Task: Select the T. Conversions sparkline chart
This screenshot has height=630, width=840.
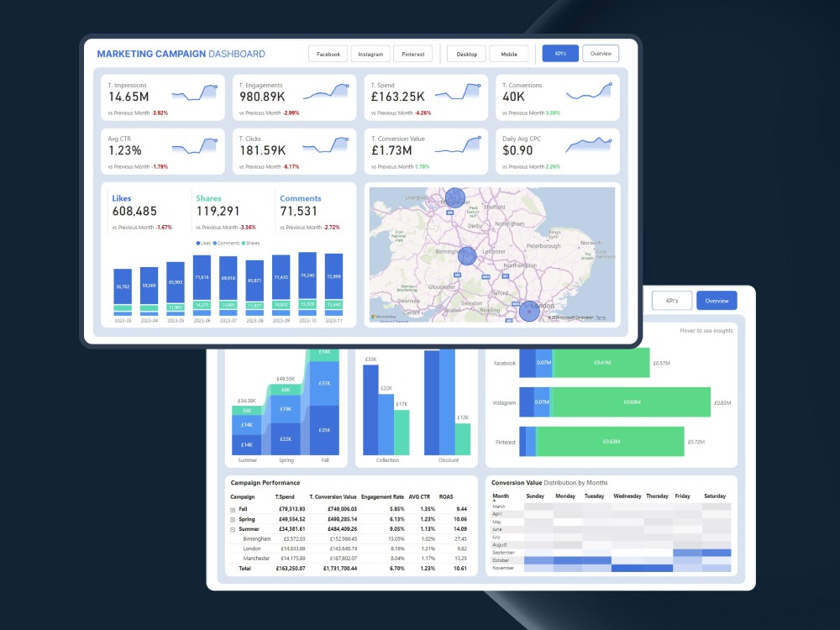Action: point(589,92)
